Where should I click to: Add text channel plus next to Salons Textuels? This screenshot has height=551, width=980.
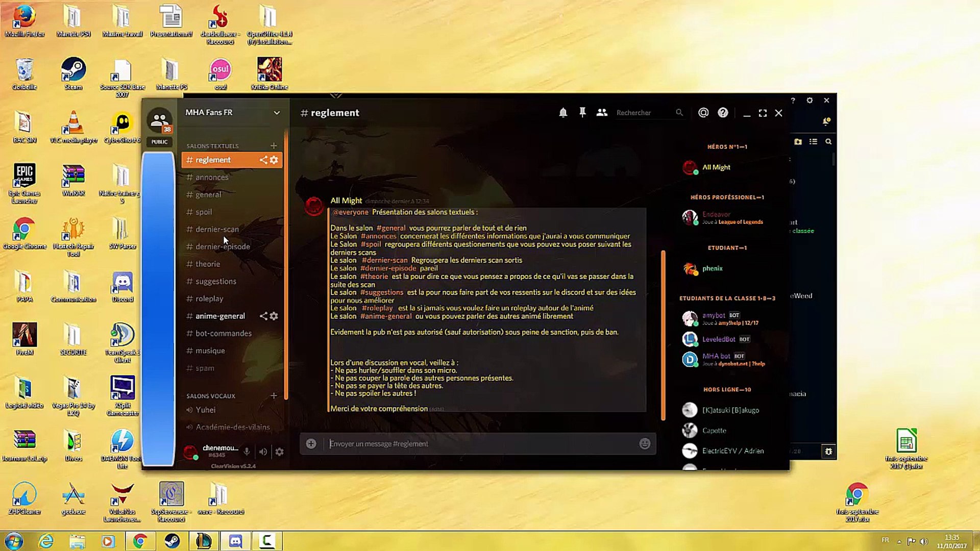click(274, 146)
